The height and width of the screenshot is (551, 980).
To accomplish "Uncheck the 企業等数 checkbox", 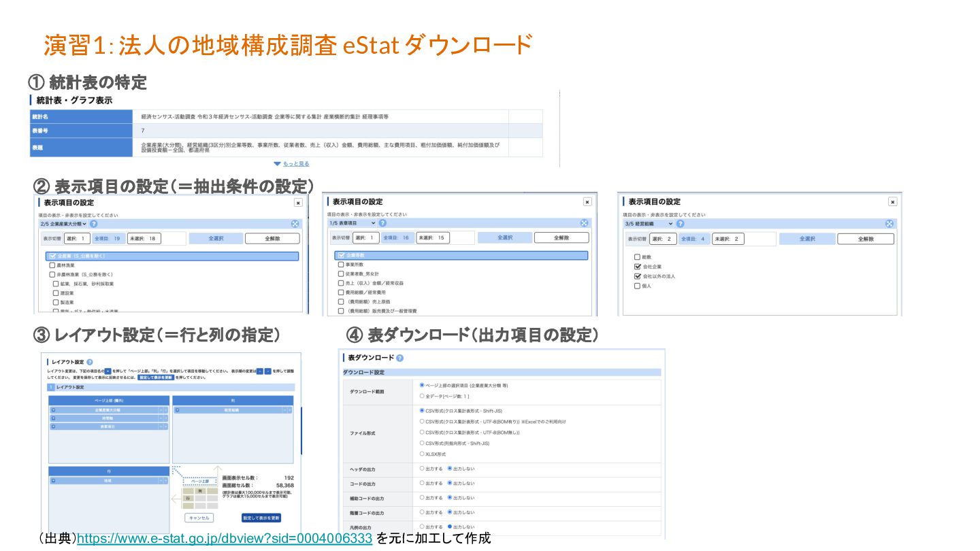I will [340, 256].
